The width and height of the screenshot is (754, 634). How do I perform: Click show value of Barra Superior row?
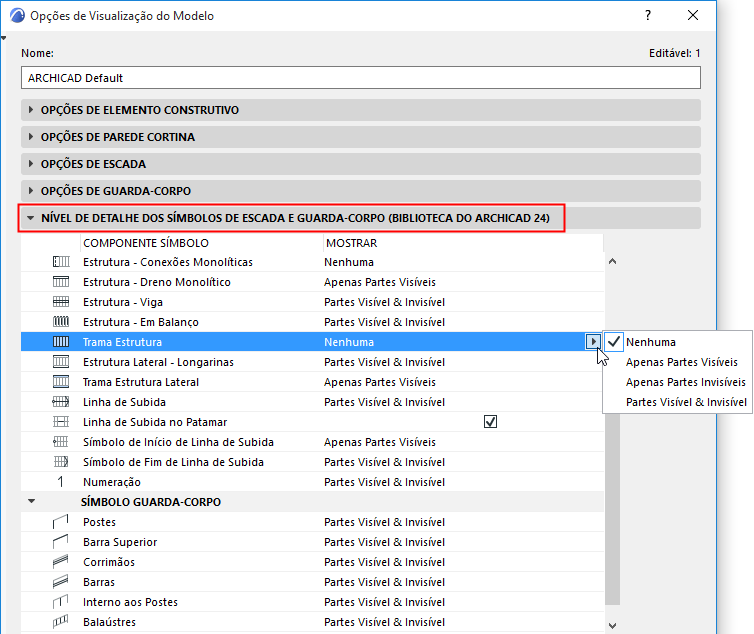click(384, 542)
